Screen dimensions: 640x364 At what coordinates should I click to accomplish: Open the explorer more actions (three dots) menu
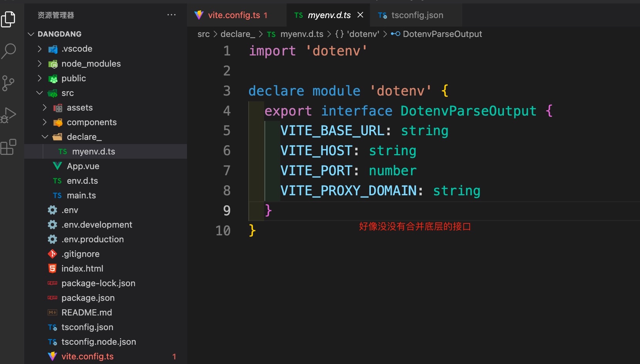click(172, 15)
